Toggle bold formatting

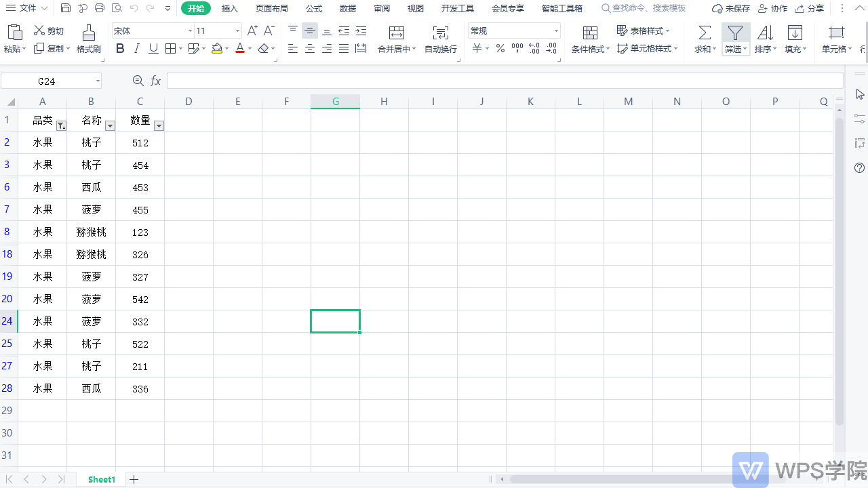coord(120,48)
